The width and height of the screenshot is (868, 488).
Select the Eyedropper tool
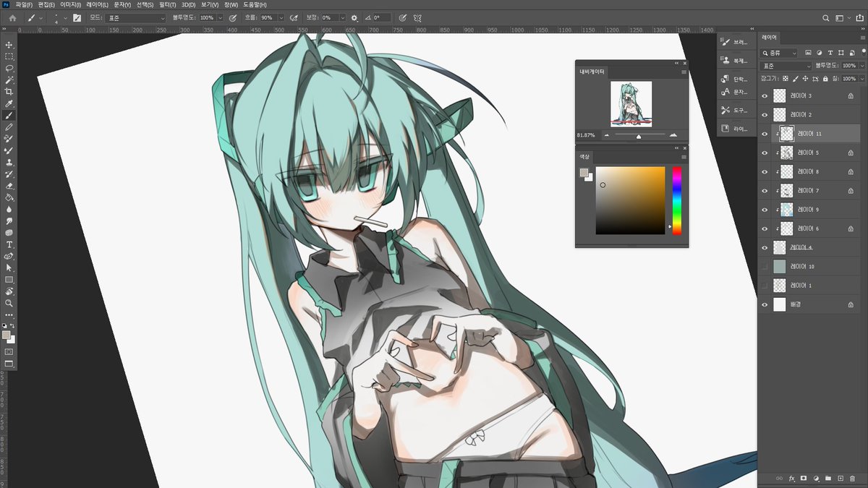point(9,103)
